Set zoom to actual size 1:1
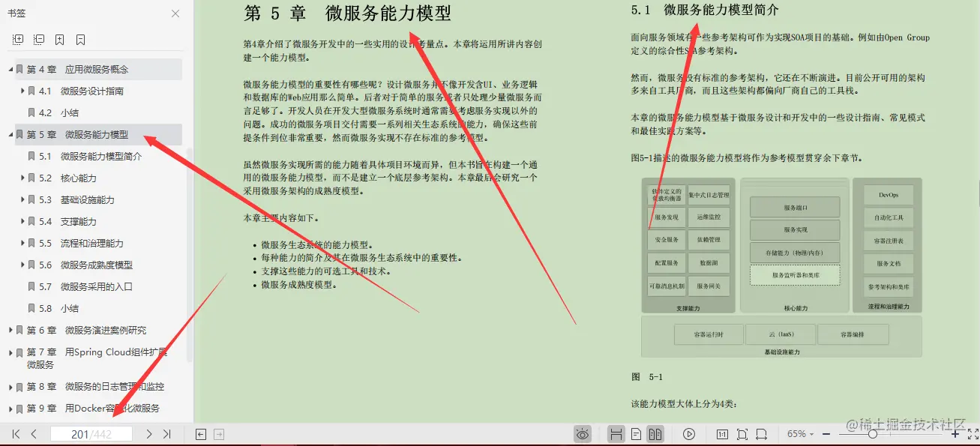Viewport: 980px width, 446px height. coord(723,433)
